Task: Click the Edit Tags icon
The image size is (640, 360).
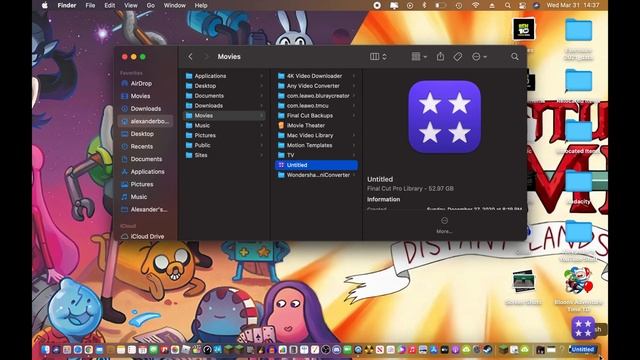Action: point(458,57)
